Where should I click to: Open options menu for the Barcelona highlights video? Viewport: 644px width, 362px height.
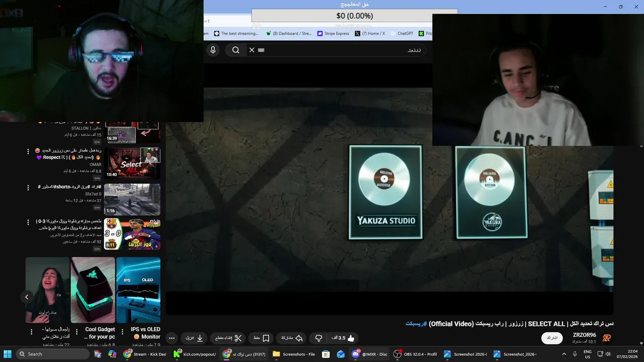(x=28, y=222)
